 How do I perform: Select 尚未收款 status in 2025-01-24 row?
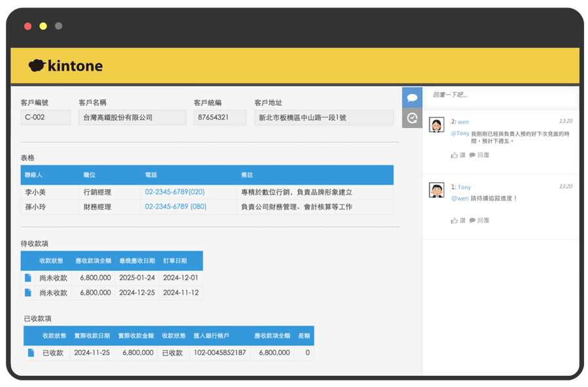tap(54, 278)
